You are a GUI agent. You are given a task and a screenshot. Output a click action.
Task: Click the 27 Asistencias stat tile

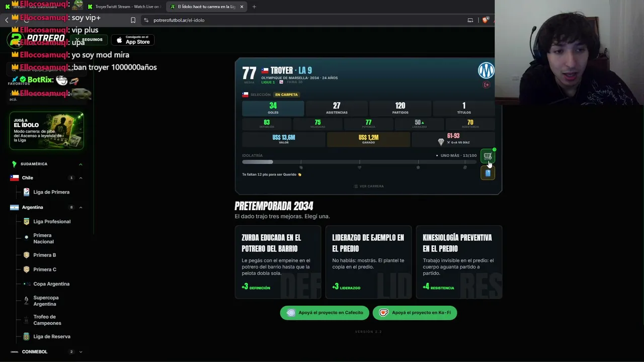coord(337,108)
